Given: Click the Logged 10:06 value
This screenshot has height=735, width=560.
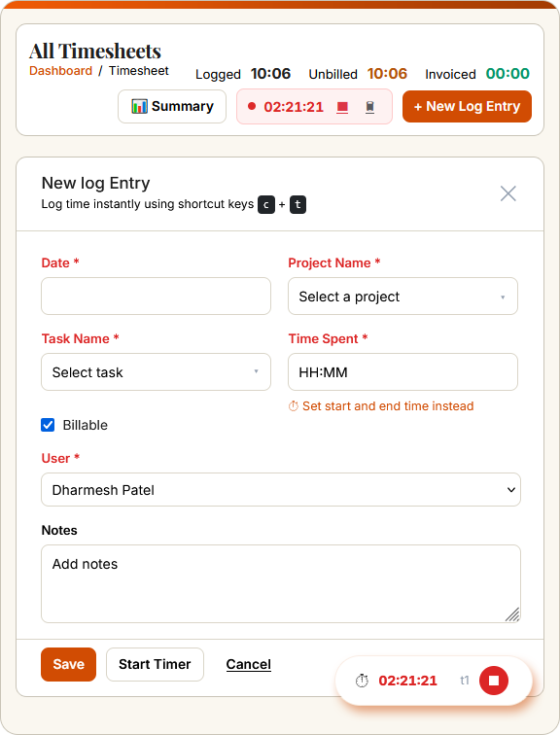Looking at the screenshot, I should tap(271, 74).
